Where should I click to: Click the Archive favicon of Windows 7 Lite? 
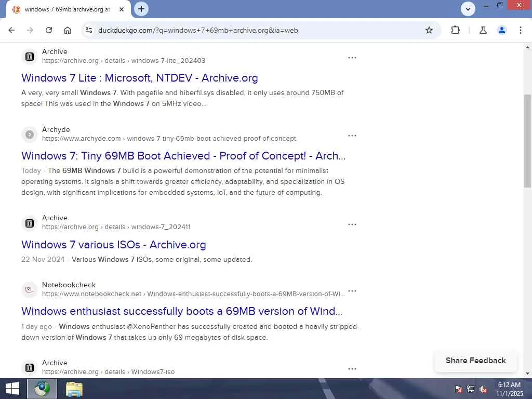click(30, 56)
